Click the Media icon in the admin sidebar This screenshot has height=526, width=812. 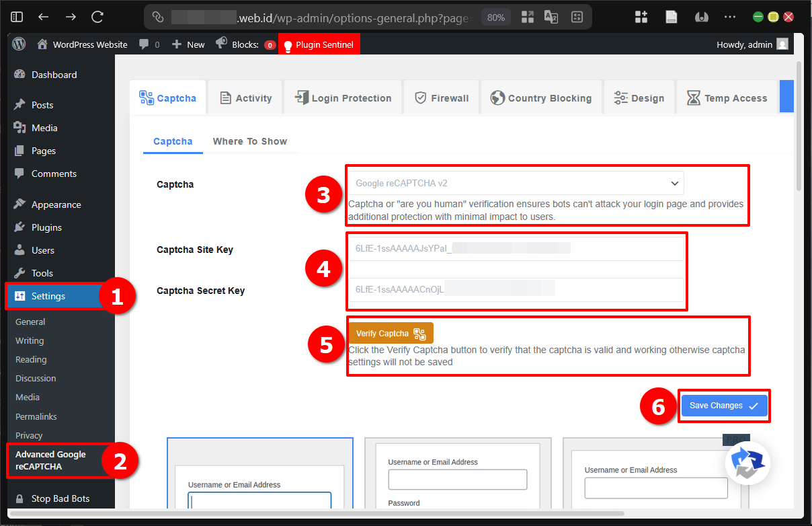click(21, 127)
